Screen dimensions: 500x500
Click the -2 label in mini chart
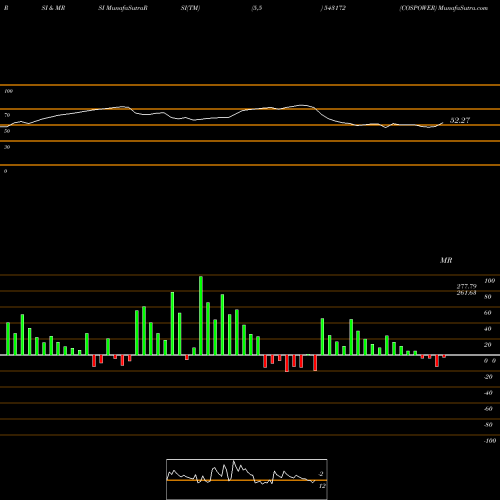321,474
